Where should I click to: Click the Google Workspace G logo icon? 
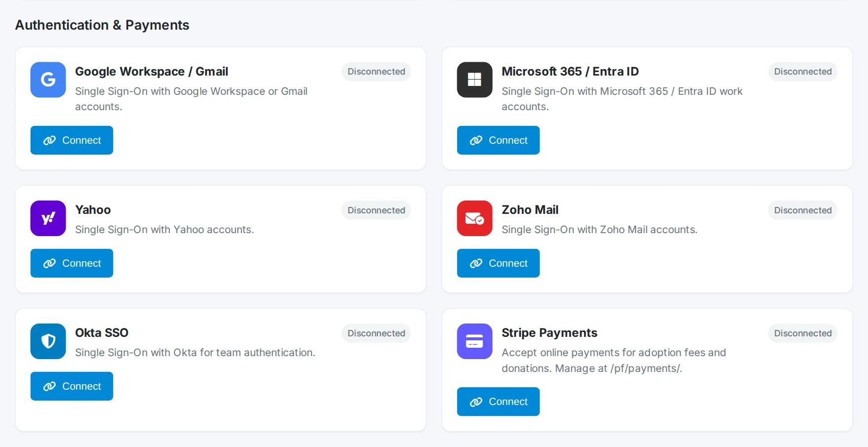point(48,80)
